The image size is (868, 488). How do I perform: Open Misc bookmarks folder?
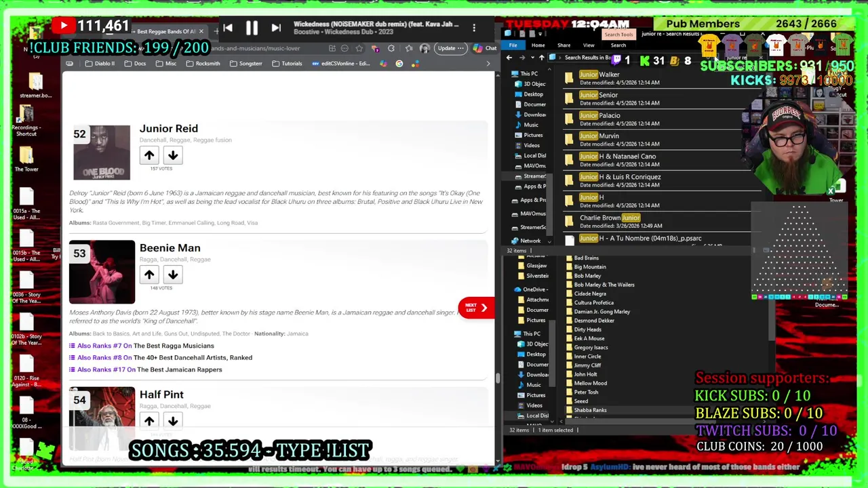click(166, 64)
